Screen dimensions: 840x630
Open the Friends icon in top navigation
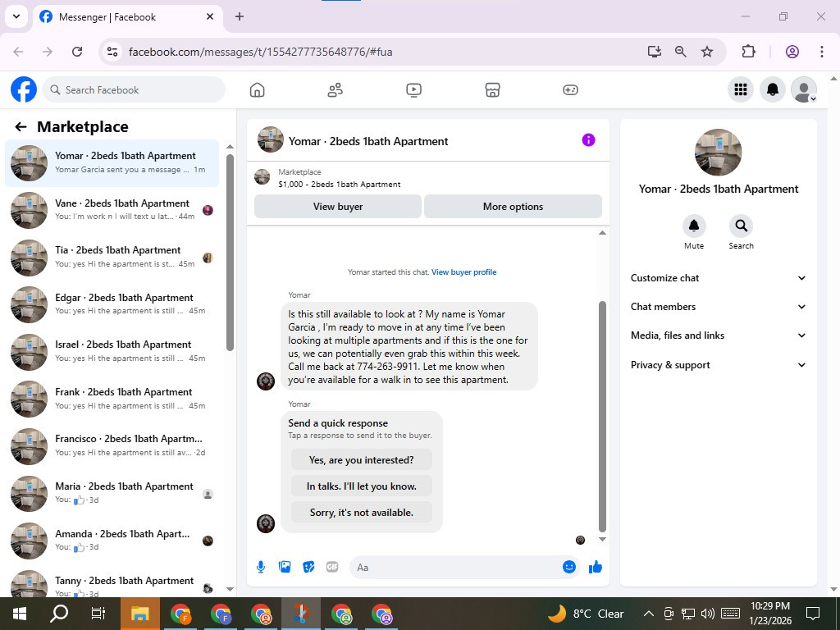tap(336, 90)
